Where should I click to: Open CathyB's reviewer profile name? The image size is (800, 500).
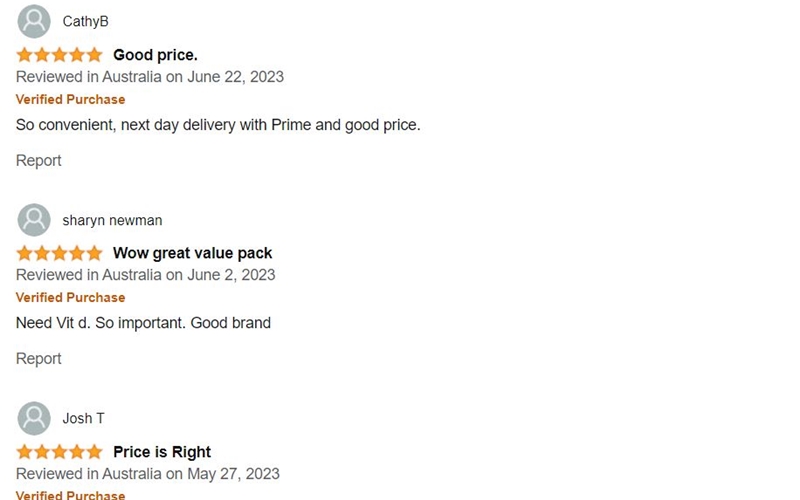pos(86,22)
